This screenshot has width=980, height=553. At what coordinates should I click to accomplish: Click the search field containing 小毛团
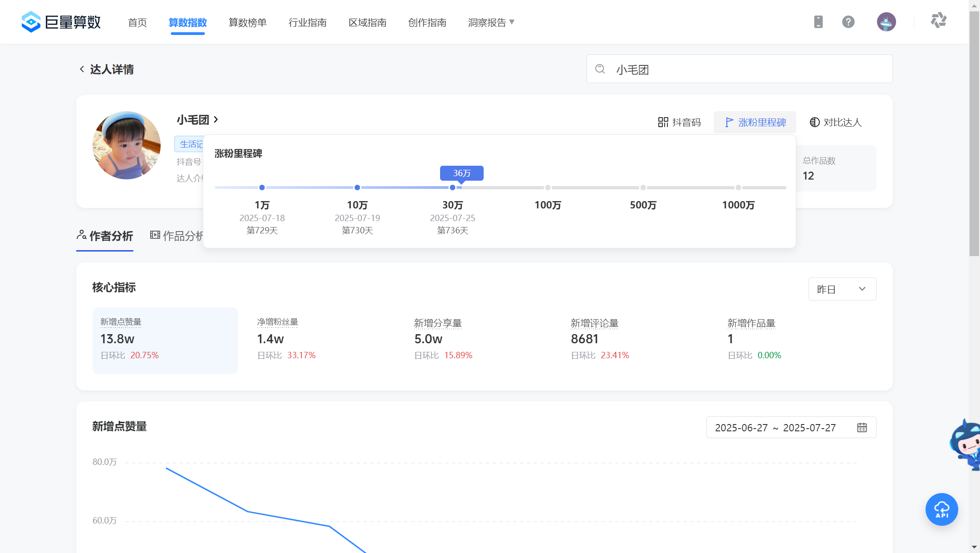[740, 69]
